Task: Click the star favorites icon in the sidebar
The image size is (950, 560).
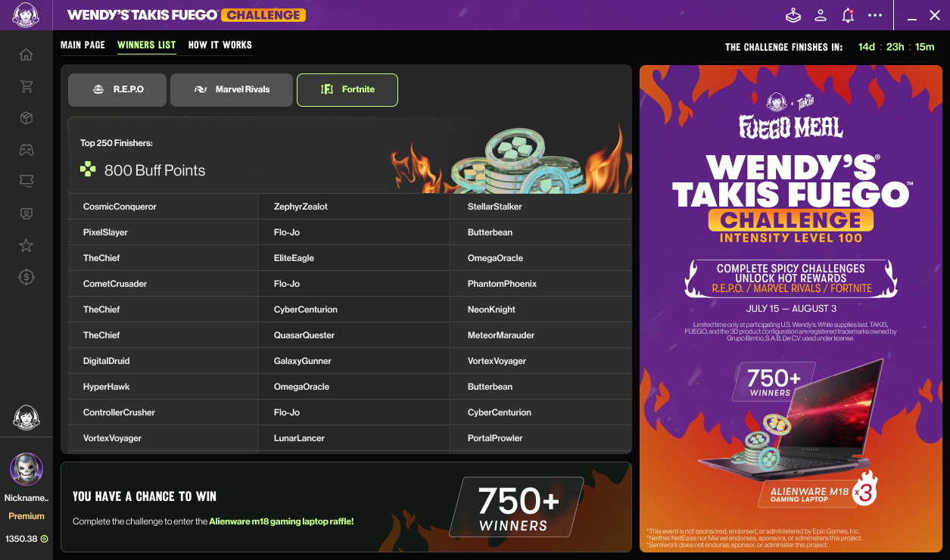Action: 26,245
